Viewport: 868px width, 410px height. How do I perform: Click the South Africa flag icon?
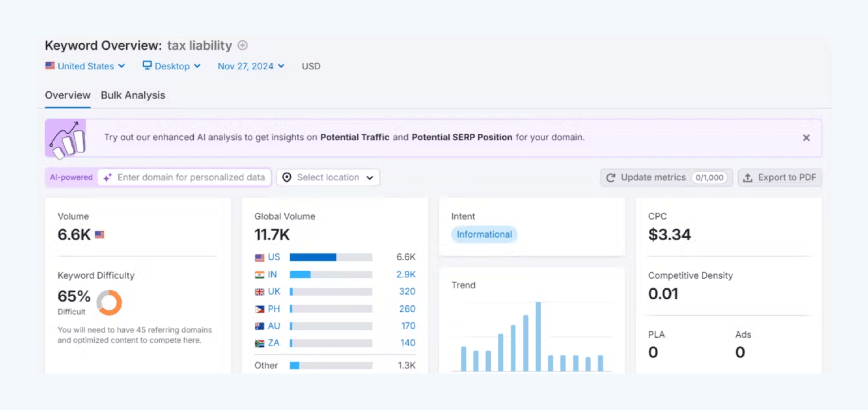259,343
